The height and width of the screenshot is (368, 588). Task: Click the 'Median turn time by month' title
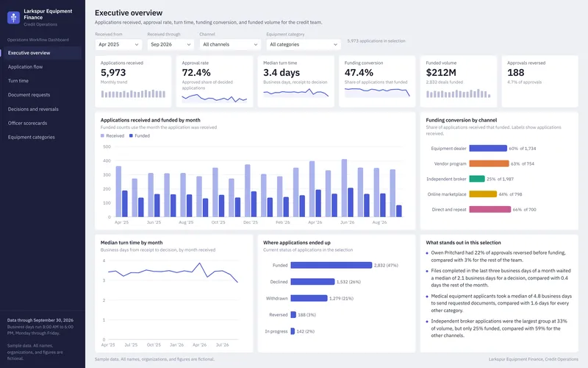click(x=132, y=243)
